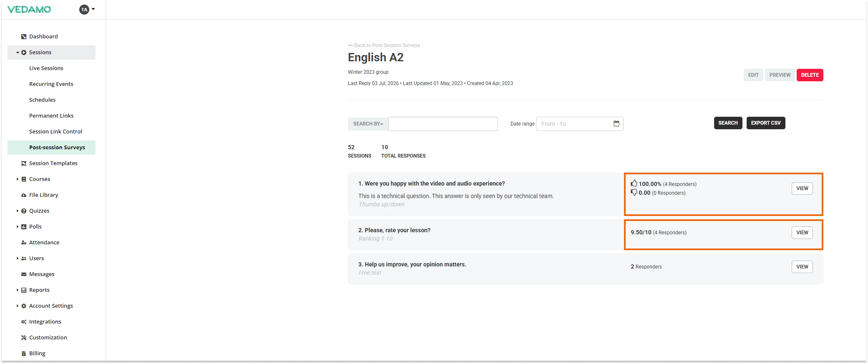Click the Messages envelope icon

[24, 274]
